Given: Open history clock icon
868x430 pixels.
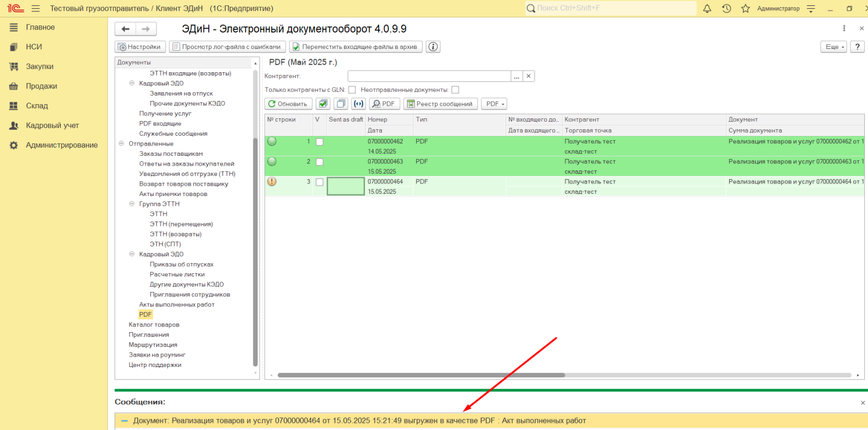Looking at the screenshot, I should tap(726, 9).
